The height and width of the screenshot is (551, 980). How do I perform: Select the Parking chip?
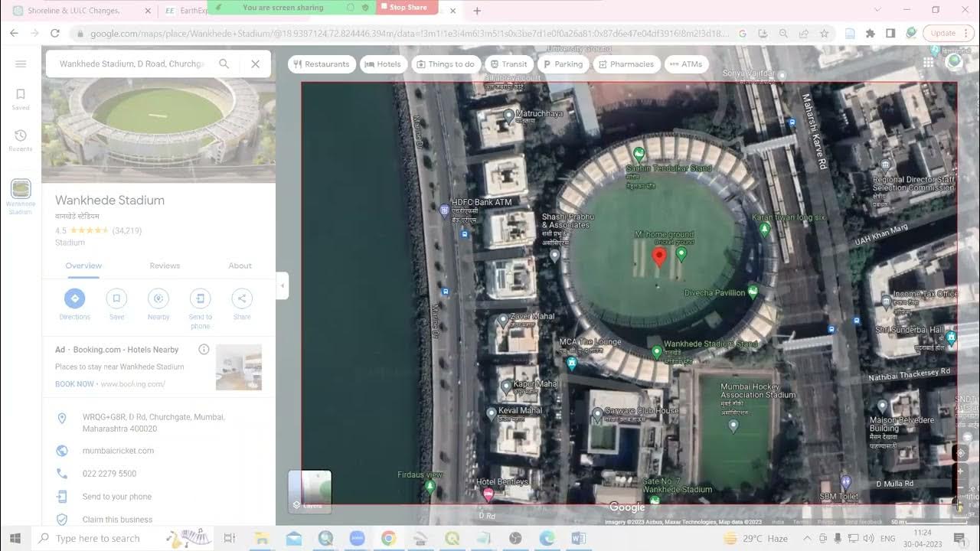point(562,64)
